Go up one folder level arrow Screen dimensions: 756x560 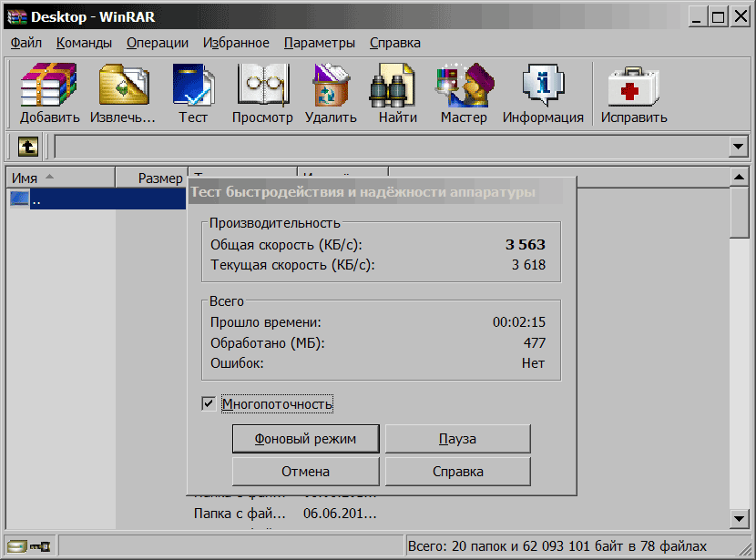28,147
